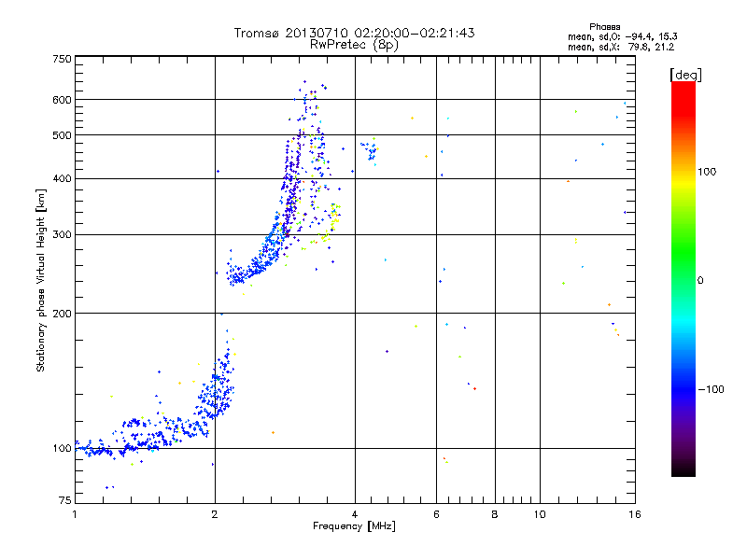Click the x-axis '10' tick label
This screenshot has width=747, height=560.
pyautogui.click(x=540, y=514)
